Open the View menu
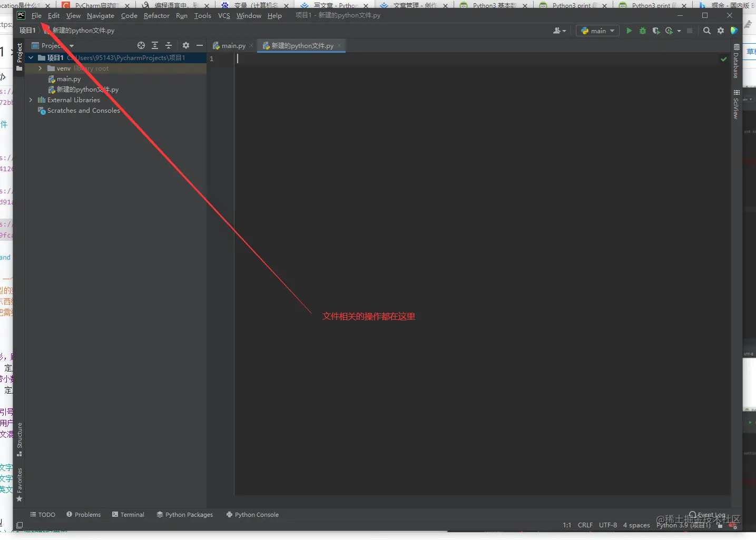The height and width of the screenshot is (540, 756). click(73, 16)
